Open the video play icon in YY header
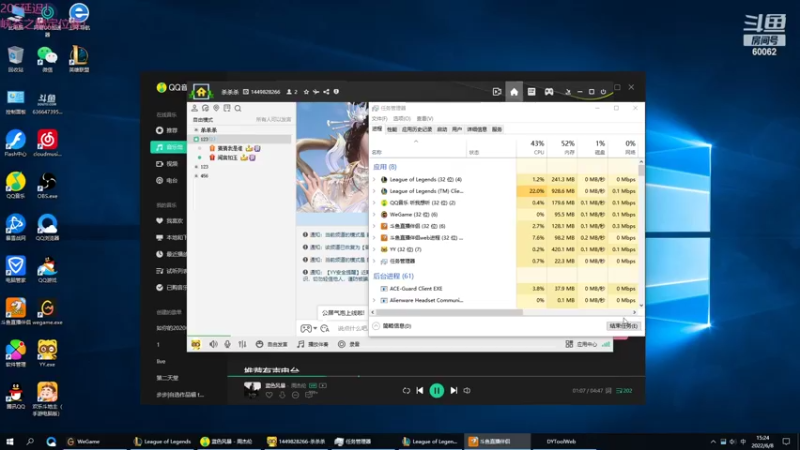This screenshot has height=450, width=800. (497, 92)
